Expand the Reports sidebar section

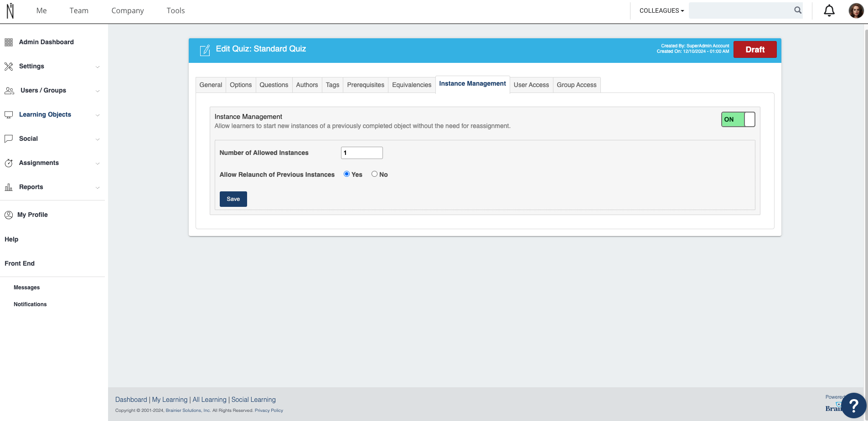tap(98, 188)
